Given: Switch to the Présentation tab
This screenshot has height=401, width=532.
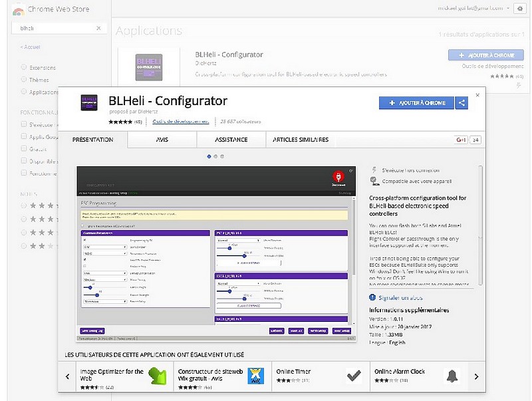Looking at the screenshot, I should [93, 140].
